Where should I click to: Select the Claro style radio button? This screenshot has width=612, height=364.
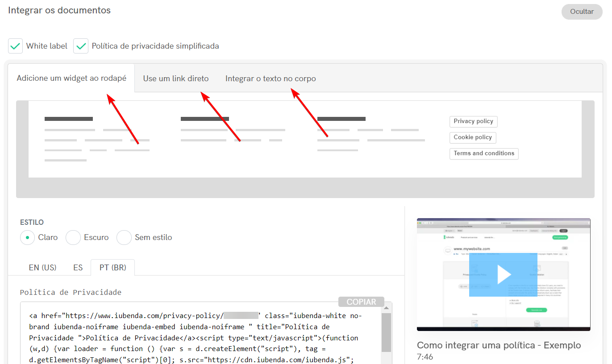click(28, 237)
